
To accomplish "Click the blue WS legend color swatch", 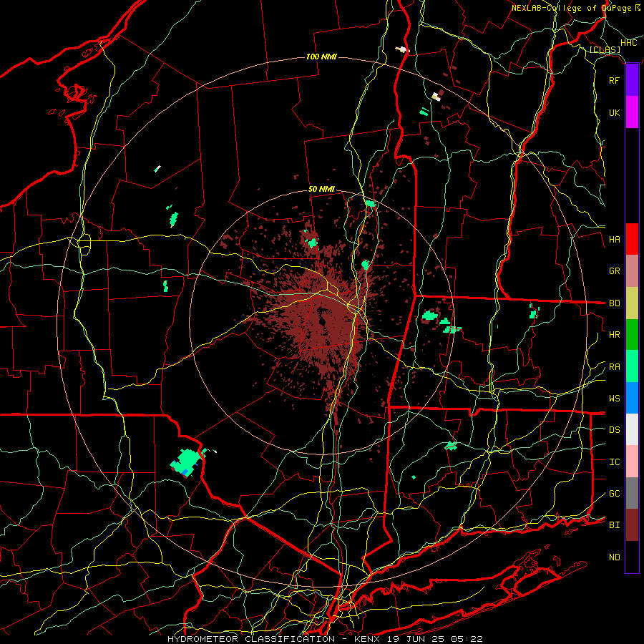I will pos(632,398).
